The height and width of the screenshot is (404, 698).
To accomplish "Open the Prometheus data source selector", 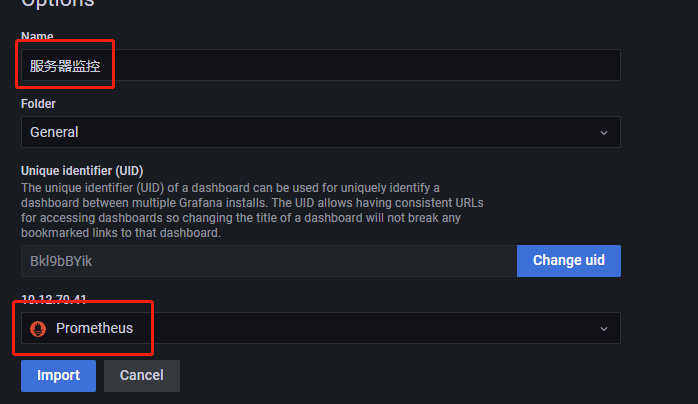I will (321, 328).
